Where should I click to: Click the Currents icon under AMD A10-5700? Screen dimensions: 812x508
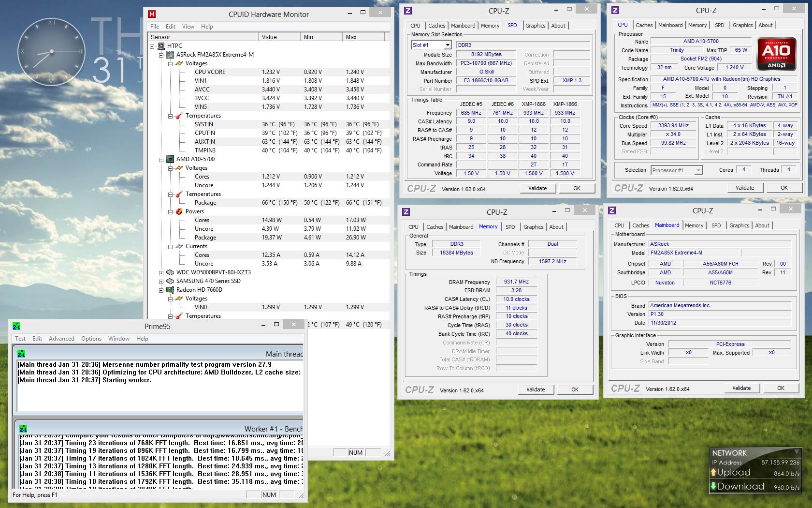pyautogui.click(x=179, y=246)
